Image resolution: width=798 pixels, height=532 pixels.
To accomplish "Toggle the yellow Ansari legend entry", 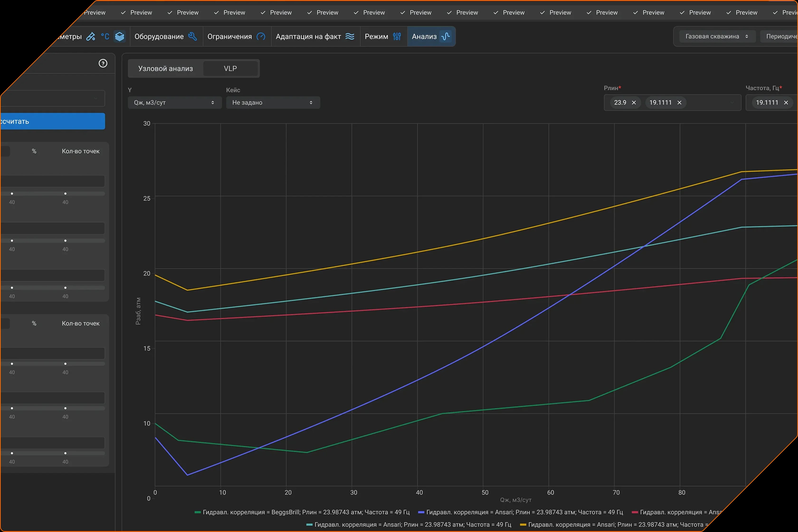I will (614, 525).
